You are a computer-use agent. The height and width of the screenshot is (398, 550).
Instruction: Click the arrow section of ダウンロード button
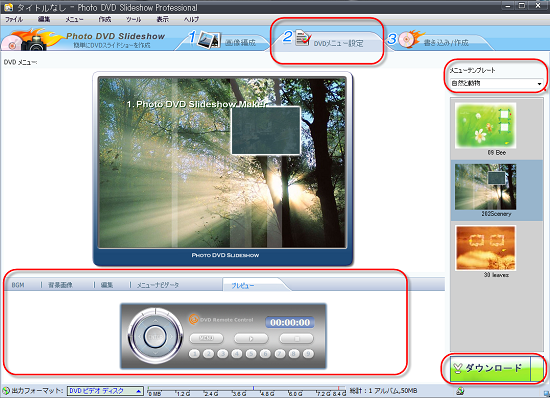[x=537, y=368]
